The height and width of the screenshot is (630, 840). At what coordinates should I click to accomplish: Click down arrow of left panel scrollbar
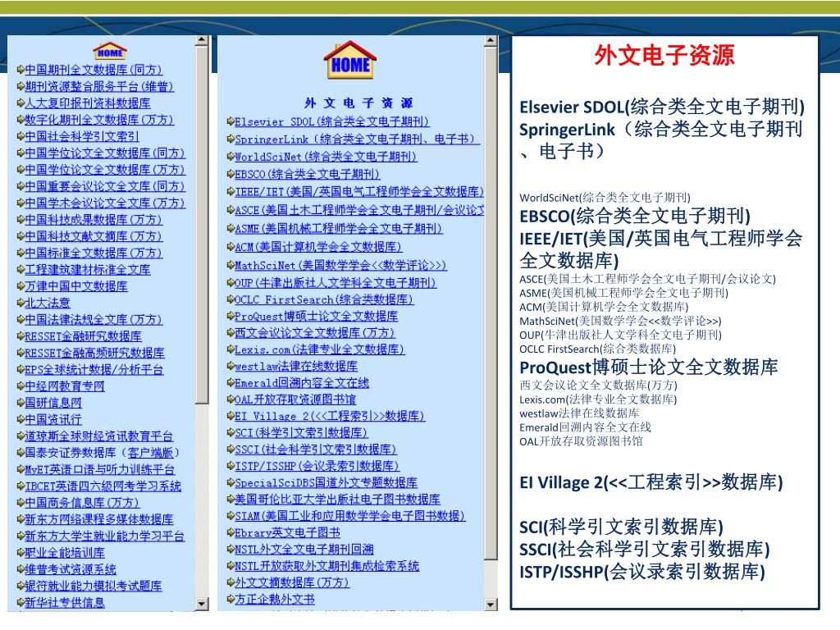(202, 604)
